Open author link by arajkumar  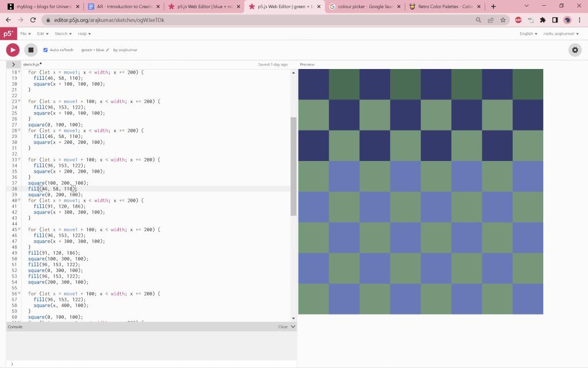coord(125,50)
